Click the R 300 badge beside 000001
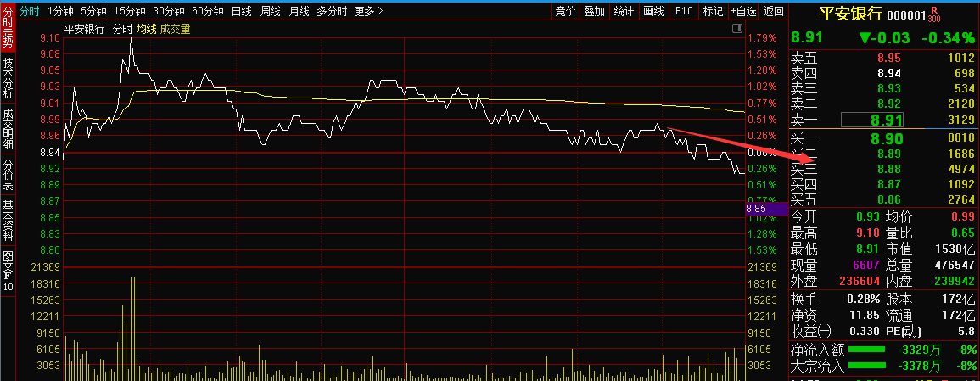This screenshot has width=980, height=381. pyautogui.click(x=934, y=14)
